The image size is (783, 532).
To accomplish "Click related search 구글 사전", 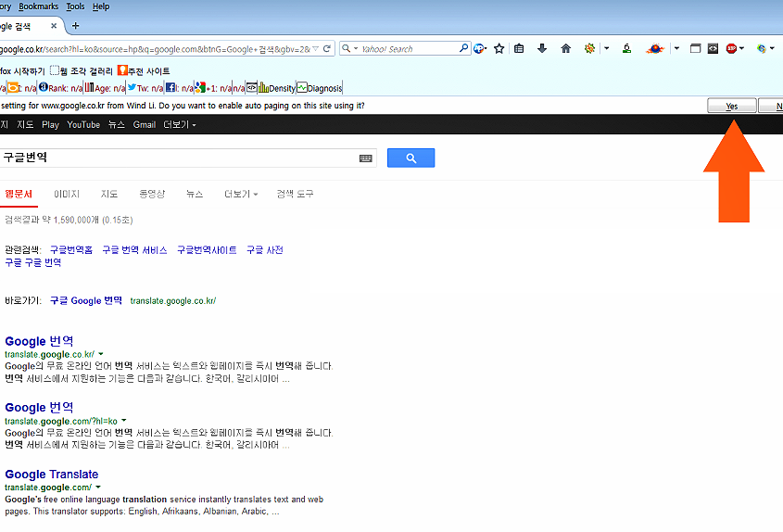I will [265, 249].
